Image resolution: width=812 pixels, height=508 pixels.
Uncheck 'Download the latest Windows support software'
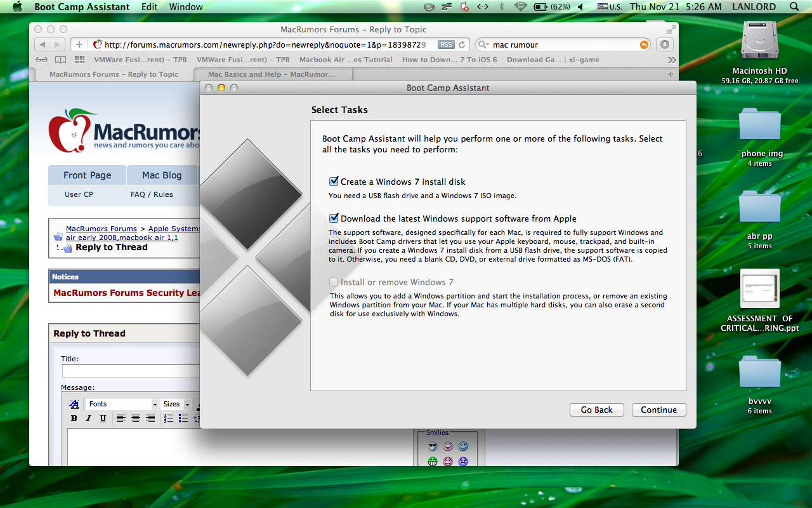tap(334, 218)
